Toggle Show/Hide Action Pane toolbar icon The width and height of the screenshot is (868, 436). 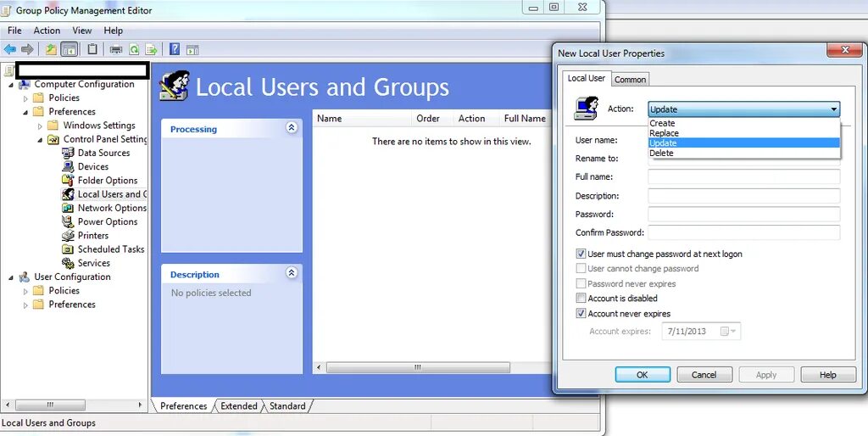click(192, 50)
